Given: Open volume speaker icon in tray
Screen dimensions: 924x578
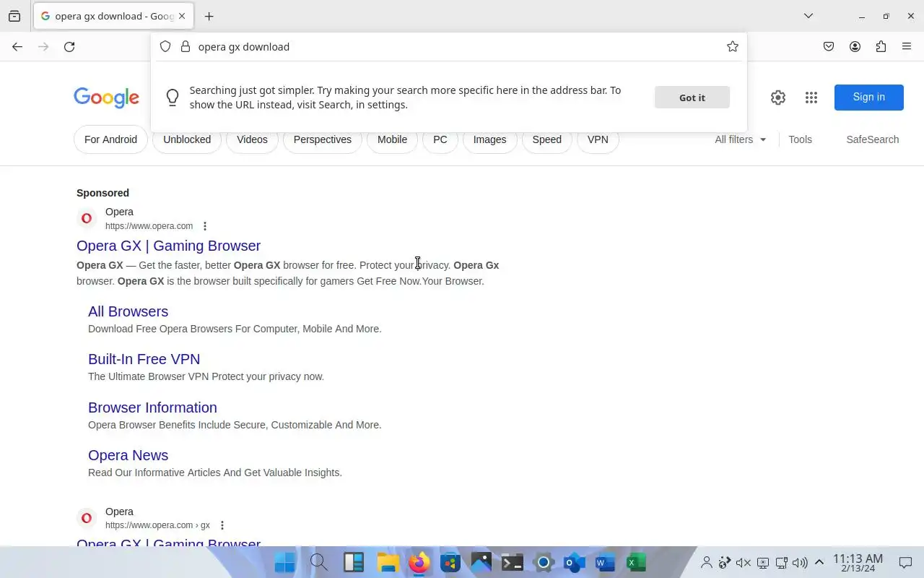Looking at the screenshot, I should pos(800,563).
